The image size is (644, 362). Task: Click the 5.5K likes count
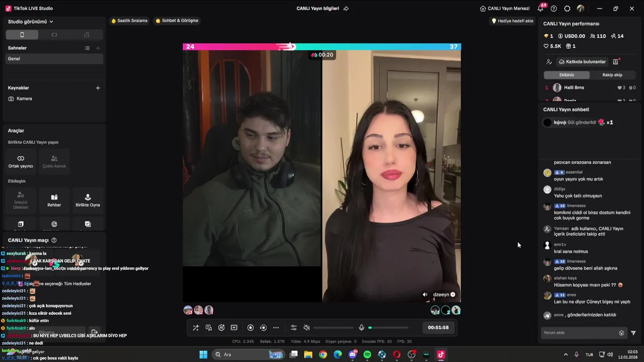click(552, 46)
